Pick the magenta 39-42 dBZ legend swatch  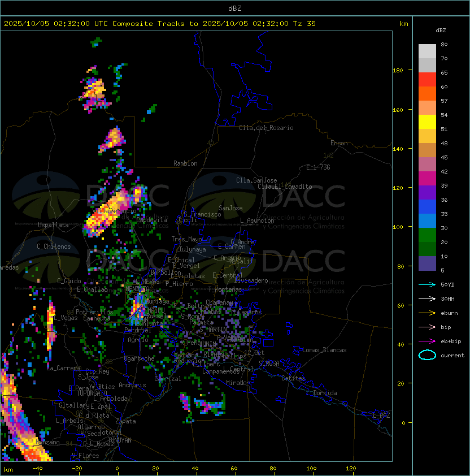[x=427, y=179]
